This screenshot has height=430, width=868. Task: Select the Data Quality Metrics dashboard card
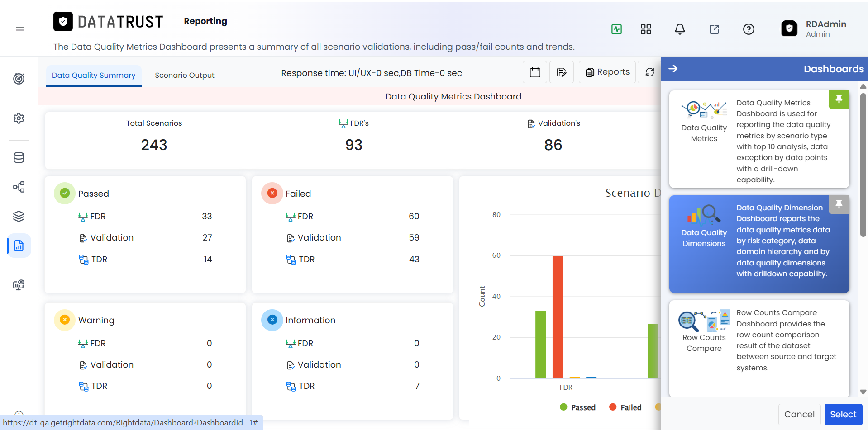[759, 139]
